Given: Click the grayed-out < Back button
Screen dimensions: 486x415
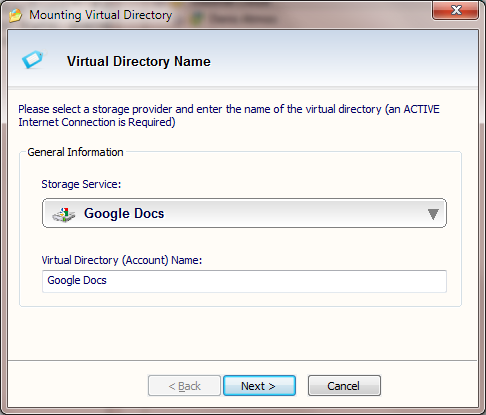Looking at the screenshot, I should point(184,386).
